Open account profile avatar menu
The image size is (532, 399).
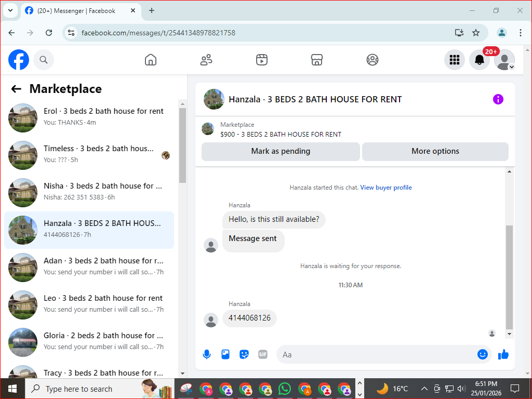[x=504, y=60]
